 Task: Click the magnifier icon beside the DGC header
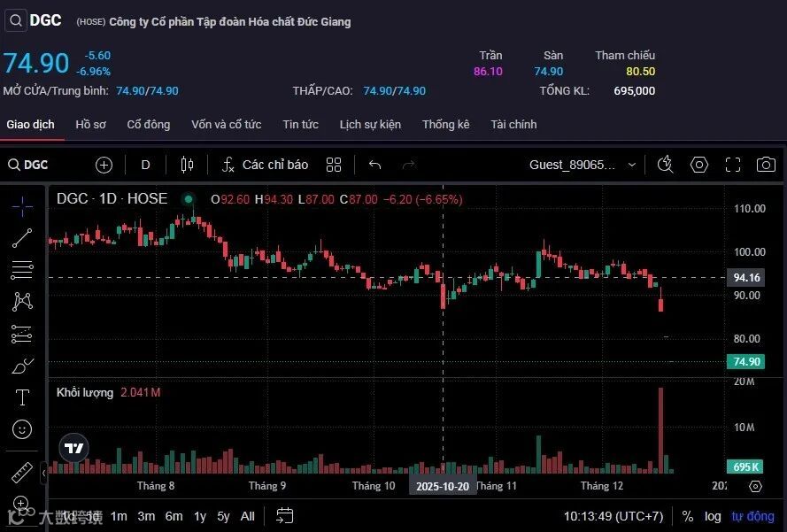coord(16,20)
